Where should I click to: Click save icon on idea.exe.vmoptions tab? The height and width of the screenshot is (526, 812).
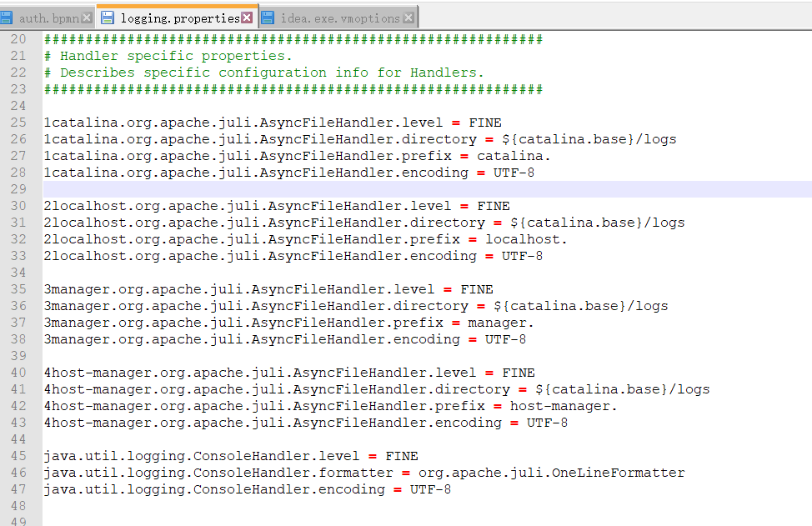pyautogui.click(x=268, y=18)
